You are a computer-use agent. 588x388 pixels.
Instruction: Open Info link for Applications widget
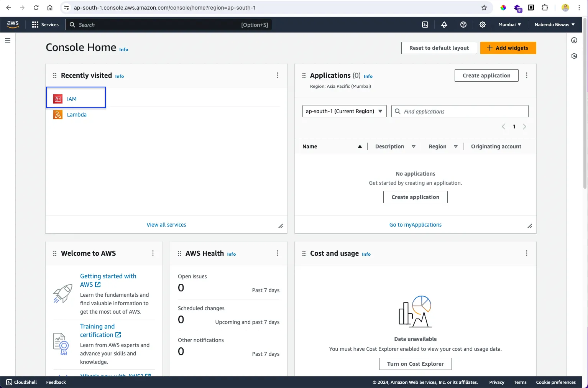pyautogui.click(x=368, y=76)
